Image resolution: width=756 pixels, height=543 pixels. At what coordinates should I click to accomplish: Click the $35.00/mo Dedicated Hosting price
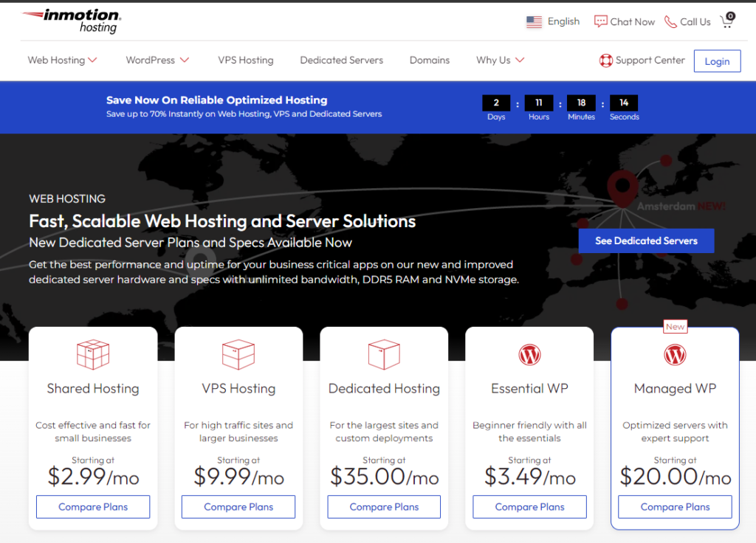click(x=384, y=477)
